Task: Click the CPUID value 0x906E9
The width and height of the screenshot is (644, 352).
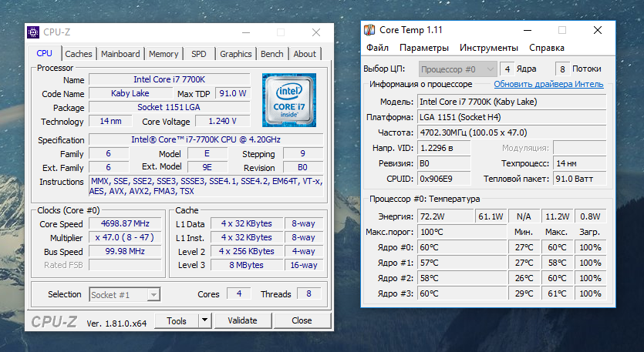Action: pyautogui.click(x=444, y=179)
